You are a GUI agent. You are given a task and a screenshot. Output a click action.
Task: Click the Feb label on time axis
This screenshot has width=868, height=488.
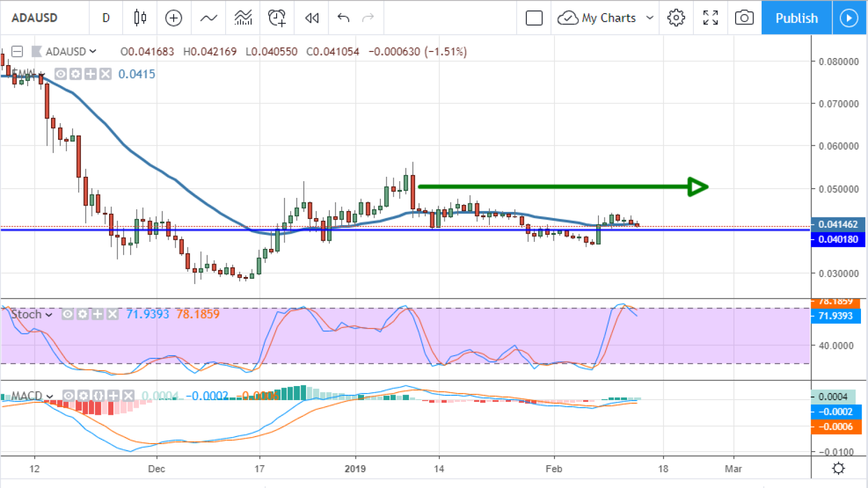(x=554, y=468)
